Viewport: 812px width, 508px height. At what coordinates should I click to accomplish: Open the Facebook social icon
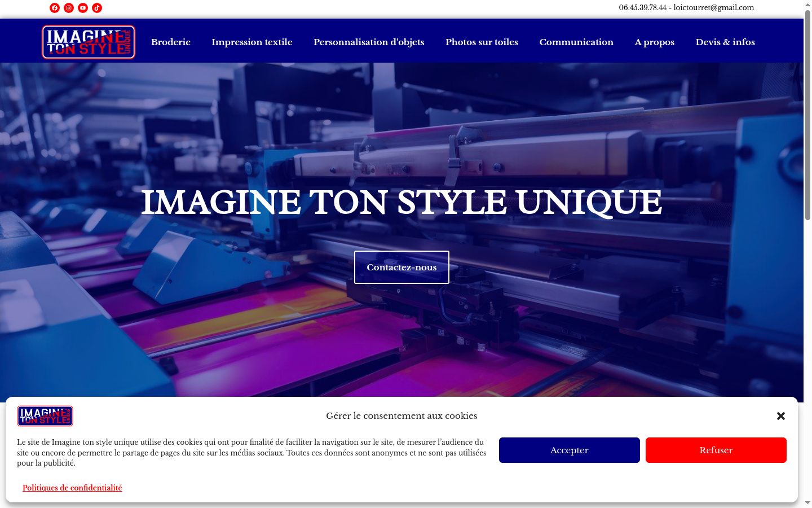coord(55,8)
